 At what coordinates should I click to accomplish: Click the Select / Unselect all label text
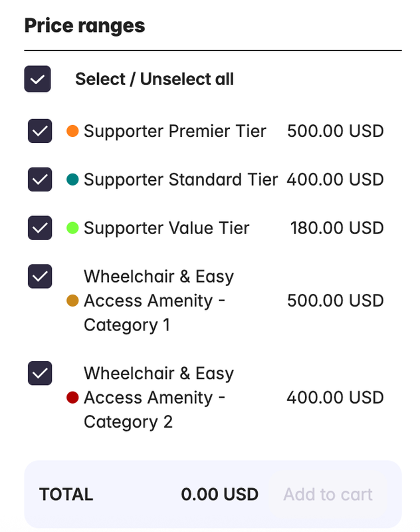pyautogui.click(x=154, y=79)
